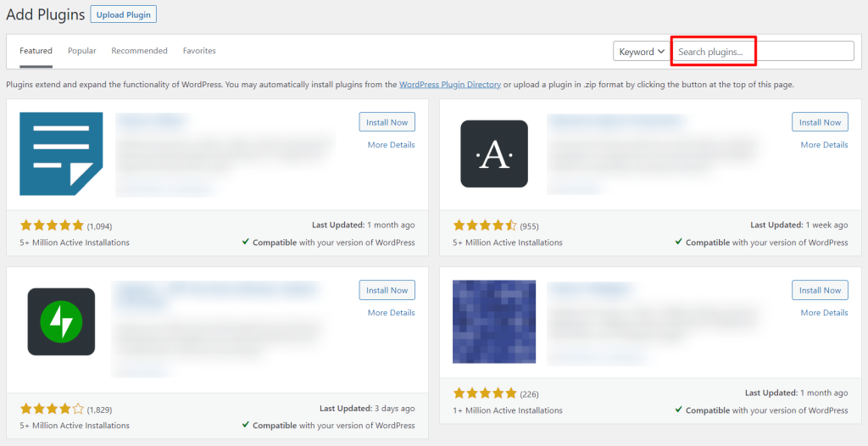Click '5+ Million Active Installations' under 1,829 ratings

[75, 426]
